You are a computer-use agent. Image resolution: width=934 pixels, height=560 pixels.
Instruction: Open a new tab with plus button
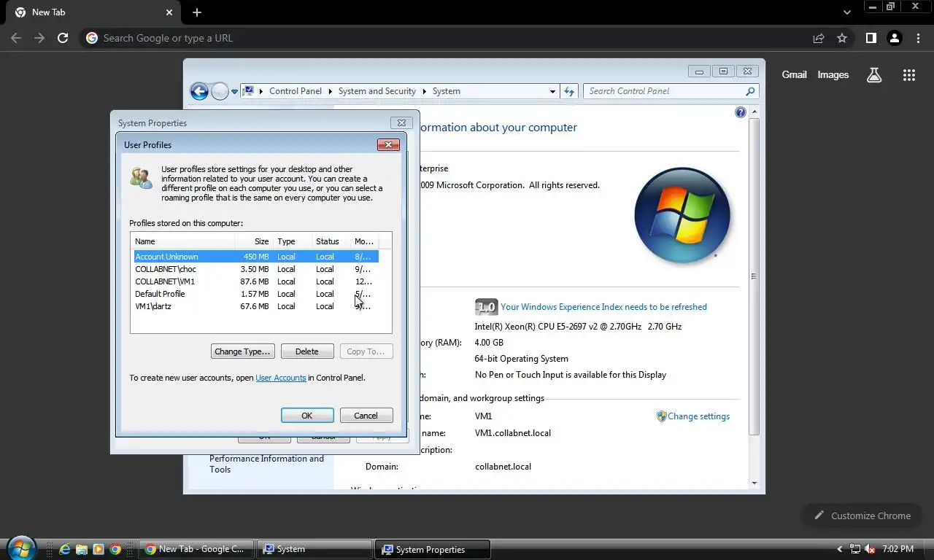click(197, 12)
